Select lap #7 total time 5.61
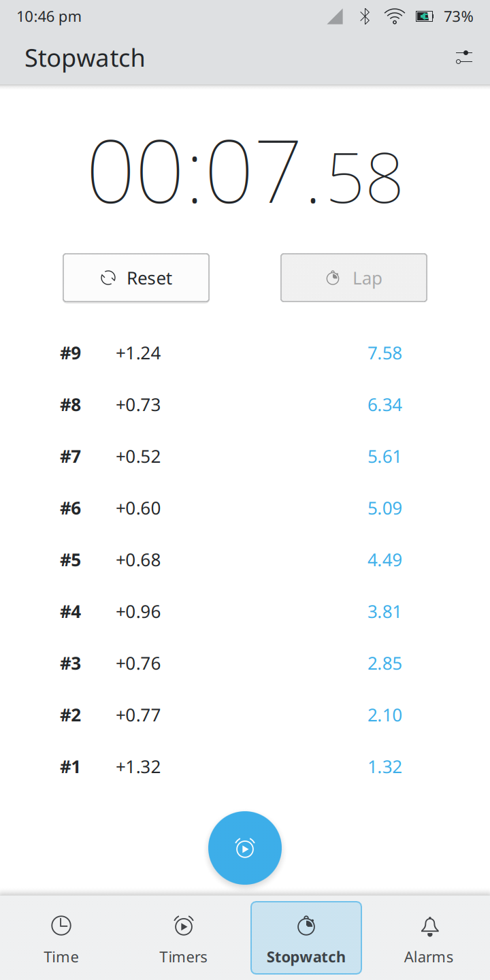The image size is (490, 980). [385, 457]
